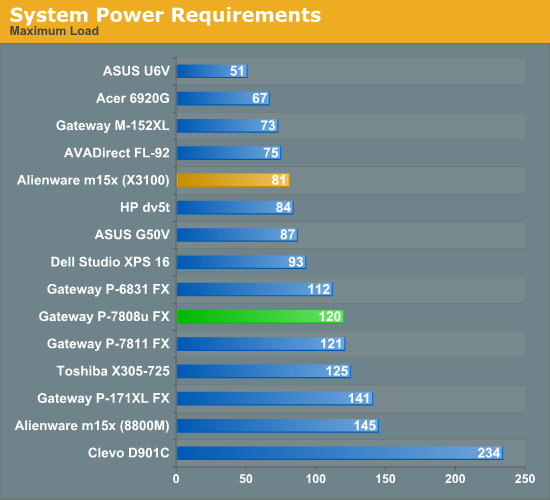Select the 'ASUS G50V' row label
The width and height of the screenshot is (550, 500).
click(x=132, y=234)
